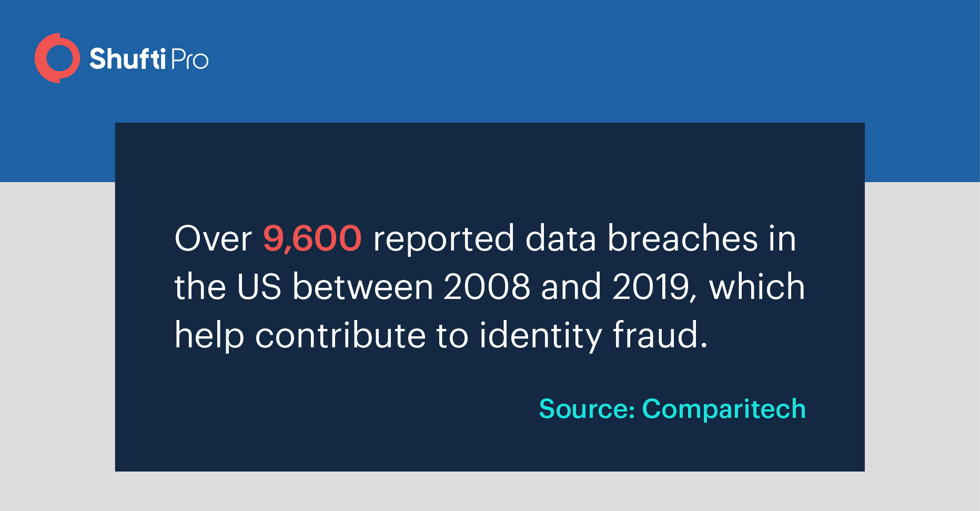Click the word US in the sentence
Screen dimensions: 980x511
pyautogui.click(x=259, y=287)
